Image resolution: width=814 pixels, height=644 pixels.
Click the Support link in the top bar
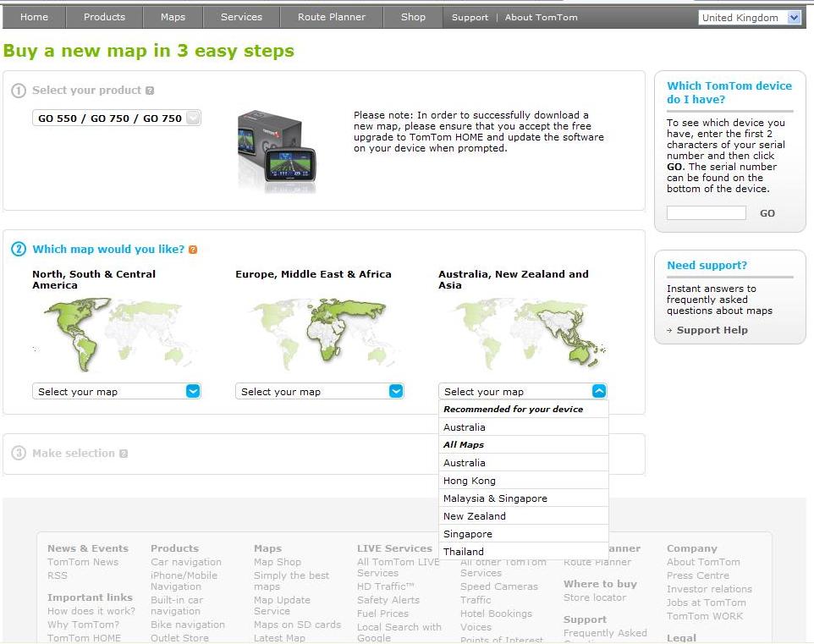click(470, 18)
